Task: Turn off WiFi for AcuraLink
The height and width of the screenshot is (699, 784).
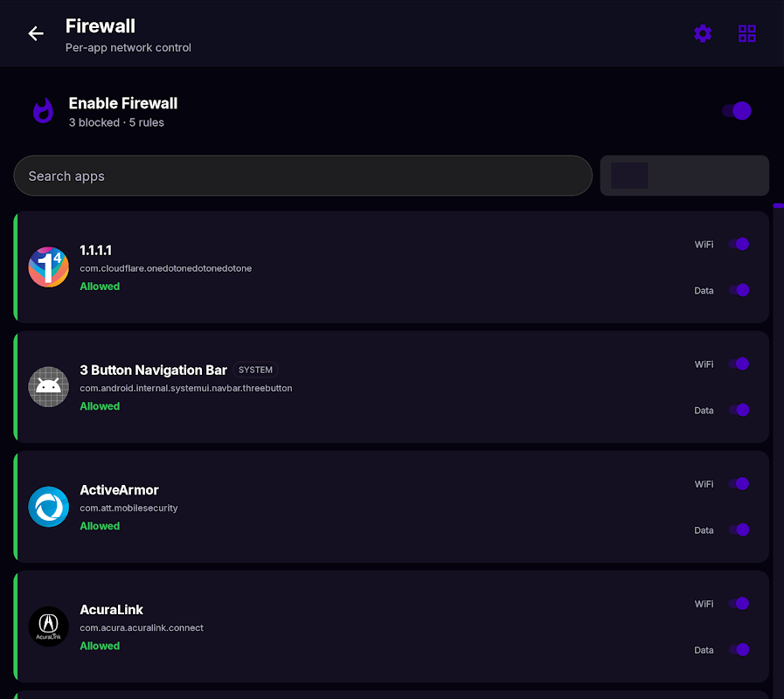Action: pyautogui.click(x=739, y=604)
